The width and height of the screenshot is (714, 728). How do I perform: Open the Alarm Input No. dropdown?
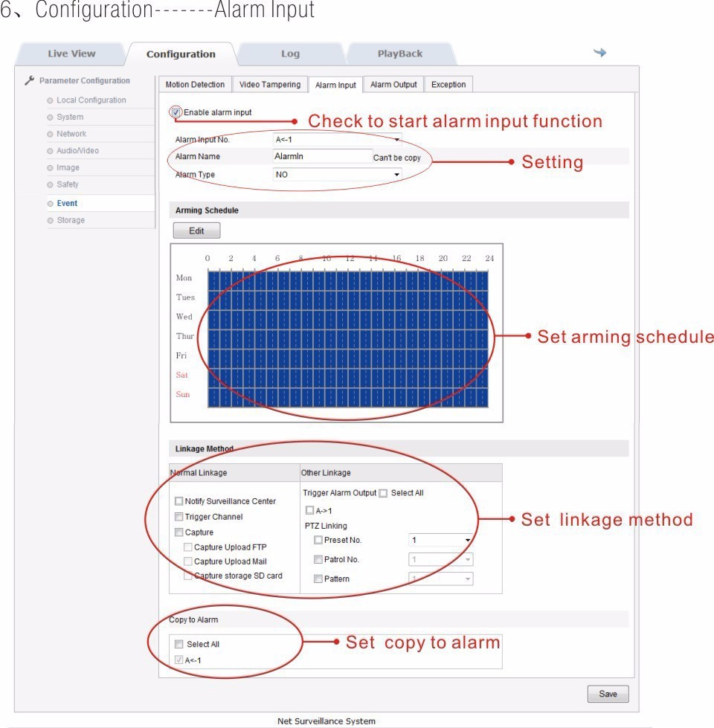point(338,140)
